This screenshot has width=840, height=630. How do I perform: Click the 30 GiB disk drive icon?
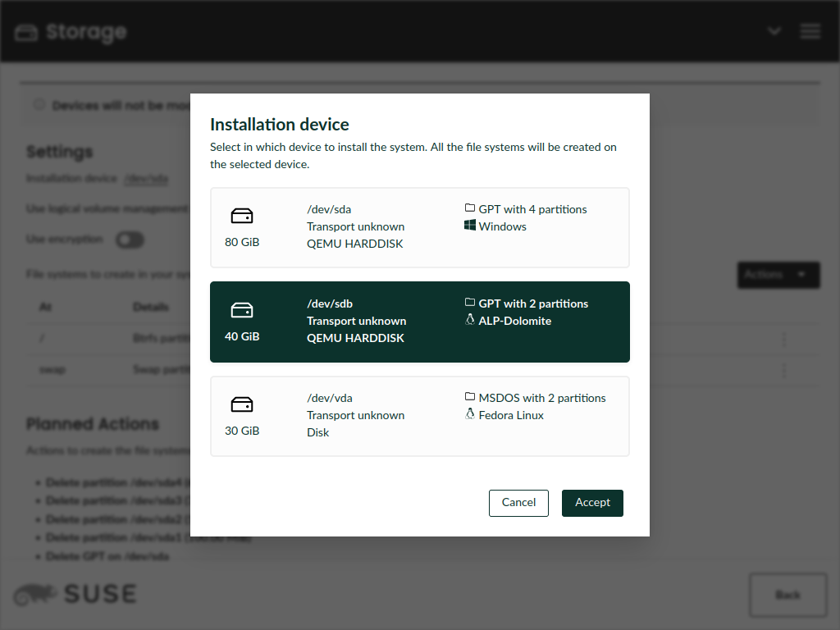click(242, 404)
